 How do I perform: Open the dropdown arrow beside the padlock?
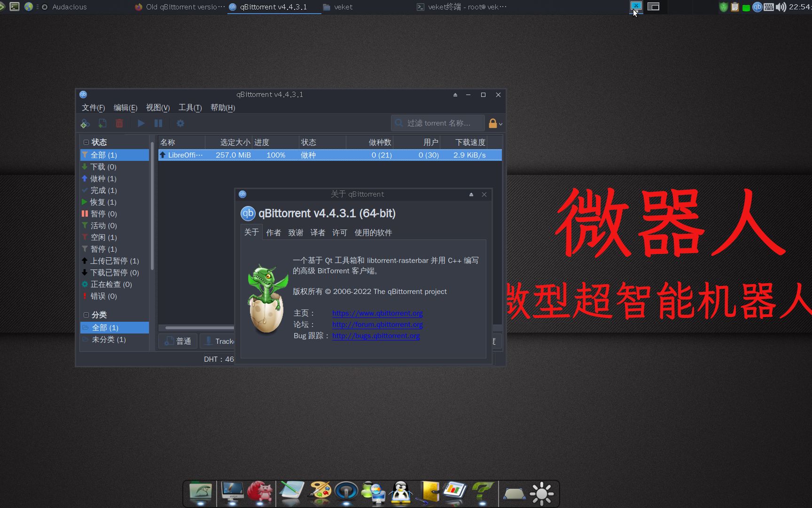pyautogui.click(x=501, y=124)
